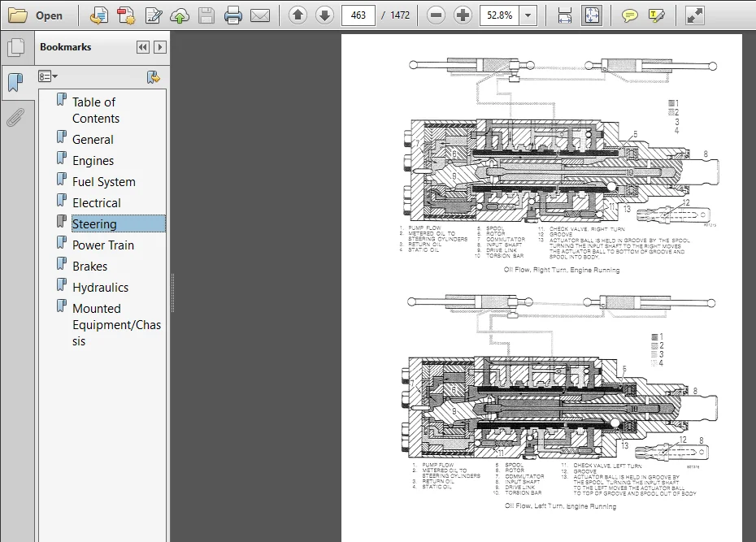Click the edit document pencil icon
The width and height of the screenshot is (756, 542).
pos(154,15)
